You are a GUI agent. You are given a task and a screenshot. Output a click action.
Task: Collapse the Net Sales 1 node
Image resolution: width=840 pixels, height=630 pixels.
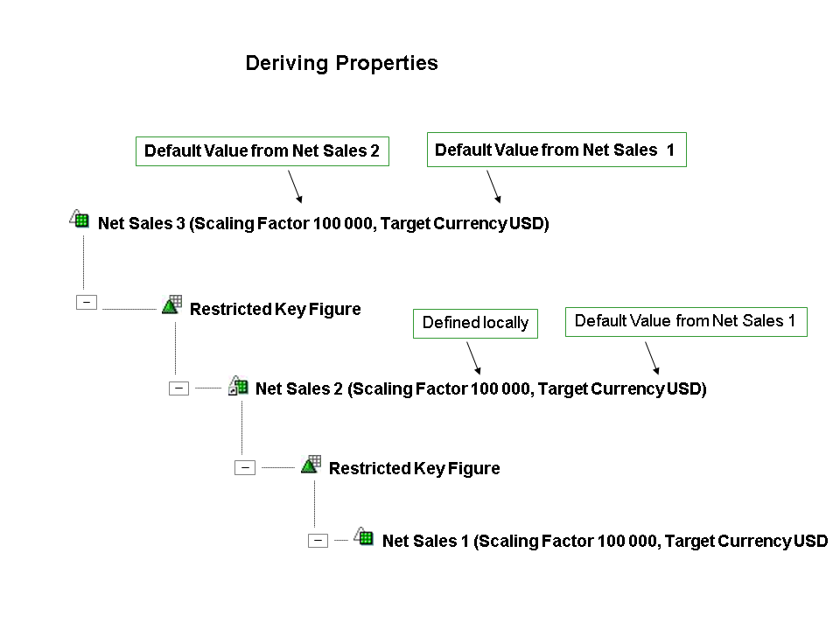[318, 541]
